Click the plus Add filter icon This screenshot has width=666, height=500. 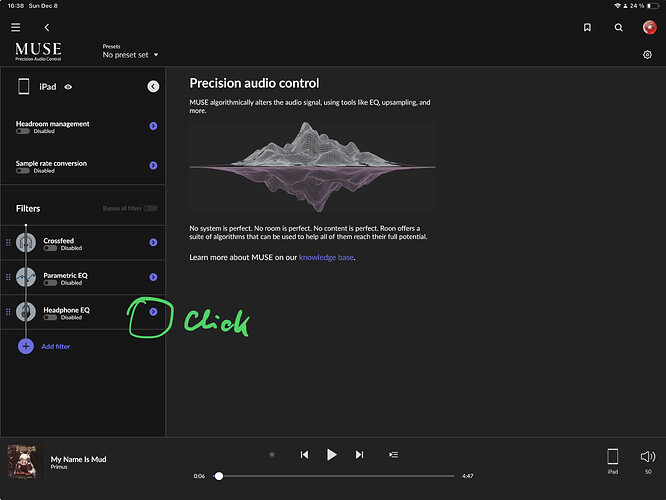pyautogui.click(x=26, y=346)
